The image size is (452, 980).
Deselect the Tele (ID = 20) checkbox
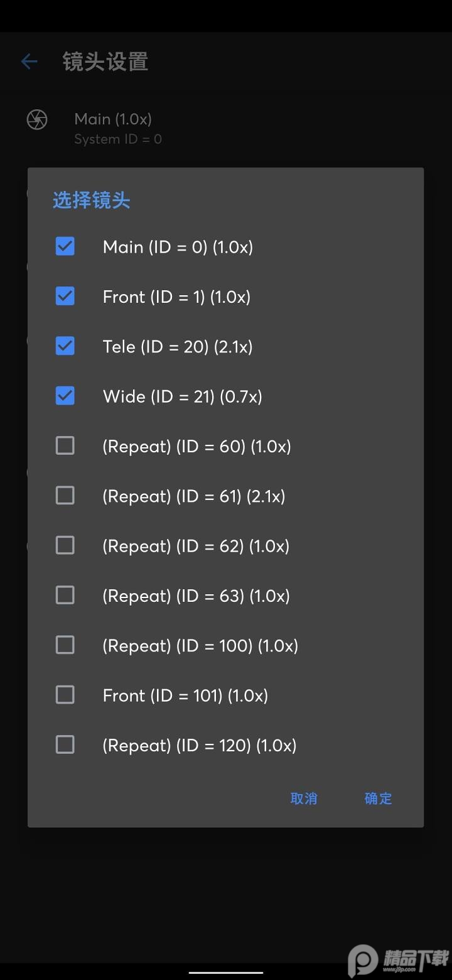pos(65,346)
